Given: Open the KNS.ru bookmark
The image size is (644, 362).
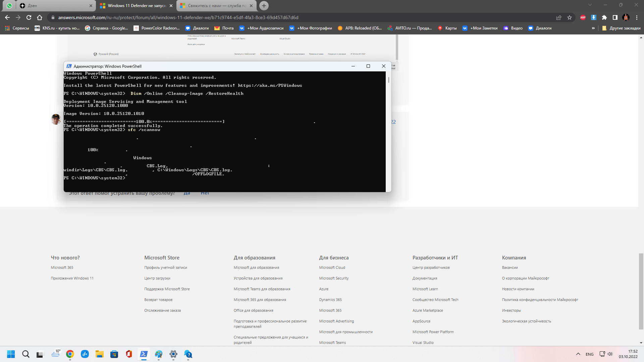Looking at the screenshot, I should tap(57, 28).
